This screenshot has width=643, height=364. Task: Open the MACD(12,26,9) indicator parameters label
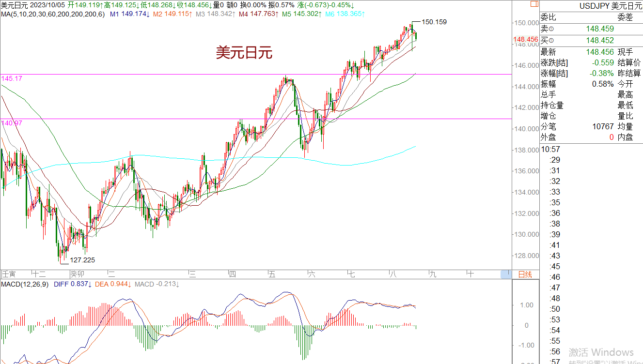pyautogui.click(x=24, y=284)
